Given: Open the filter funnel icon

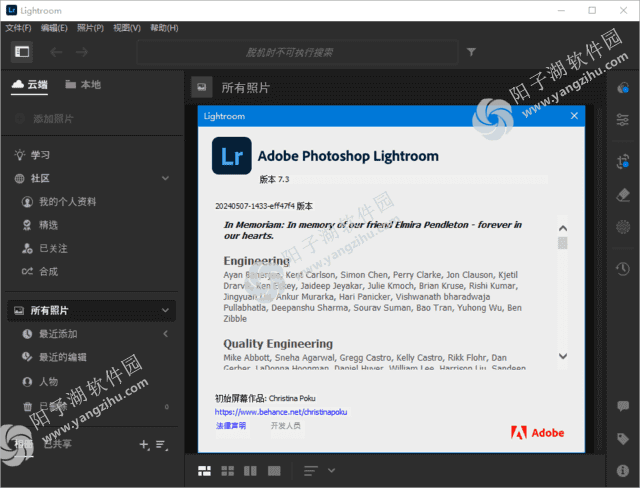Looking at the screenshot, I should pos(471,52).
